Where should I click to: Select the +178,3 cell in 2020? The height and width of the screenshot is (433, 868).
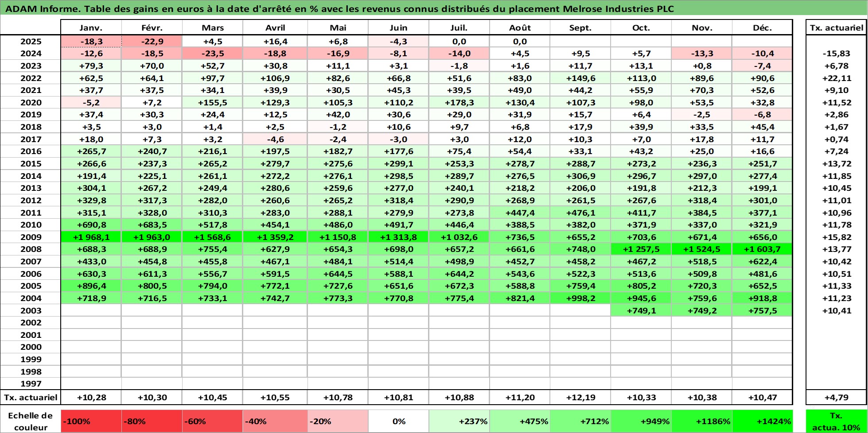pos(459,103)
